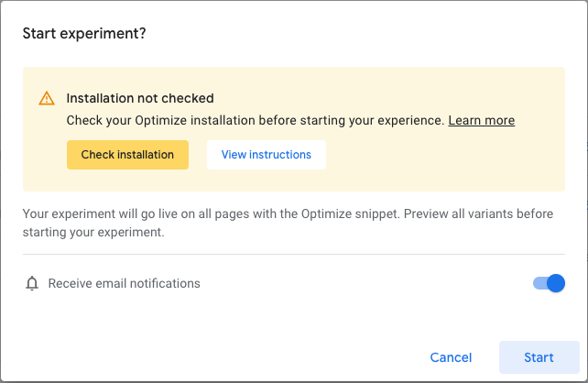The width and height of the screenshot is (588, 383).
Task: Start the experiment
Action: [x=539, y=357]
